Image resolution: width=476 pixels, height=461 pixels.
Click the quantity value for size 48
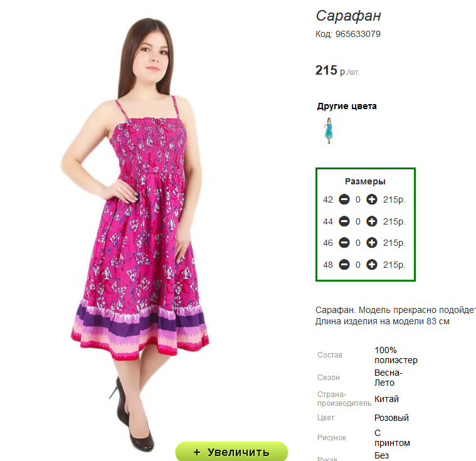coord(358,265)
